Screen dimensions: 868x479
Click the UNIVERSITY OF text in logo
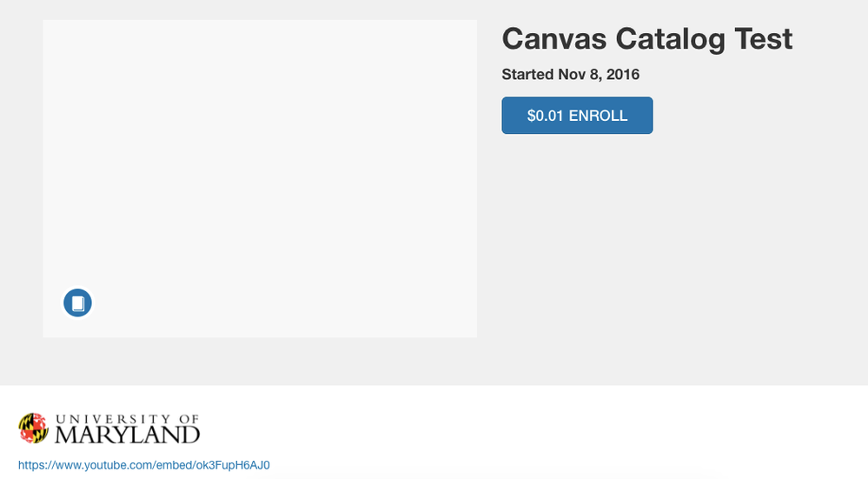[x=128, y=418]
